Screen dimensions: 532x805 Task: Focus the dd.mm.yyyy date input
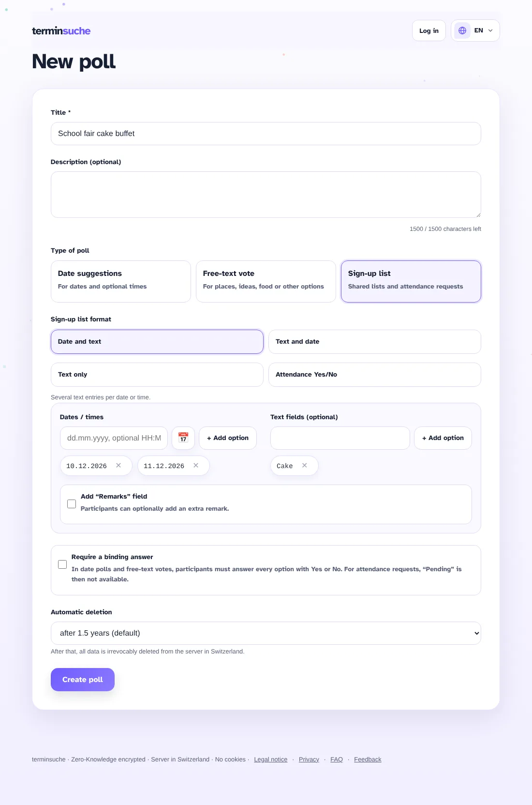pos(114,438)
